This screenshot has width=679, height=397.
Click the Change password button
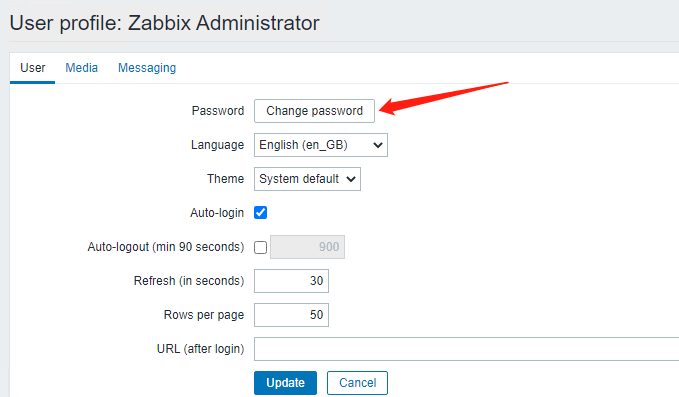pos(314,111)
